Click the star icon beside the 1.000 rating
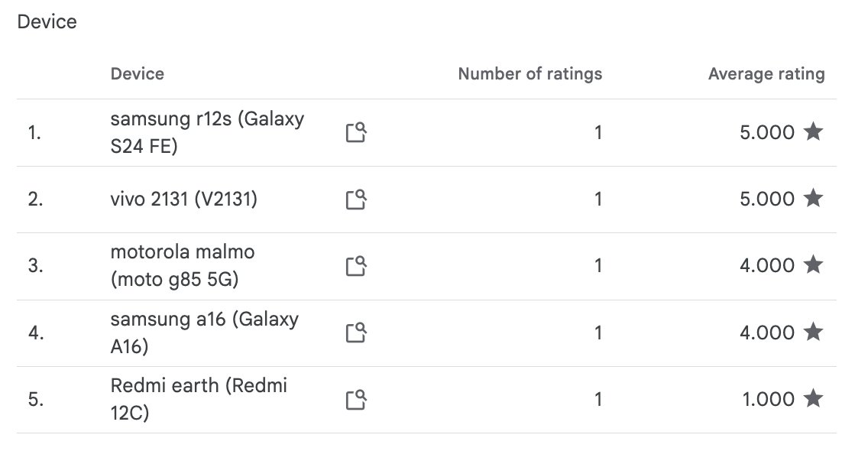868x451 pixels. click(813, 398)
